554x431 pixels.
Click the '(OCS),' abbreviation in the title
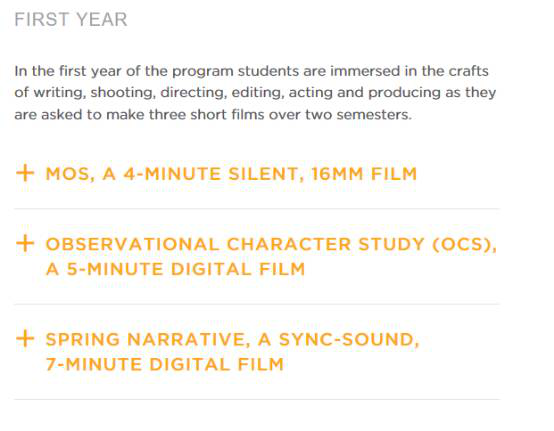464,244
